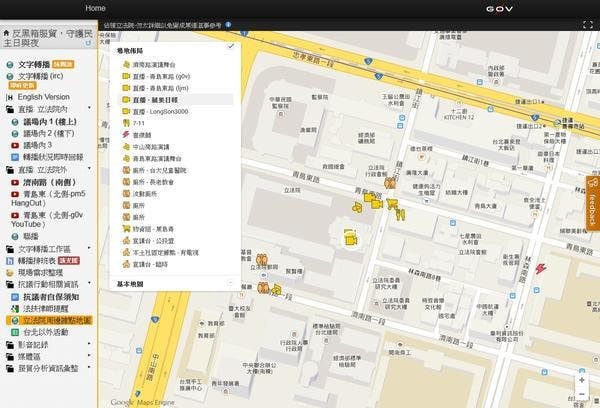Zoom out on the map
The image size is (600, 408).
[582, 396]
